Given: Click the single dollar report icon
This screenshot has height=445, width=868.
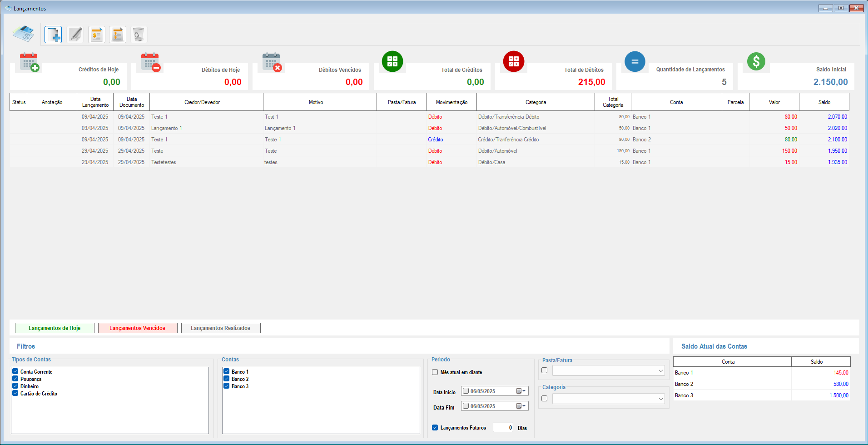Looking at the screenshot, I should click(x=96, y=35).
